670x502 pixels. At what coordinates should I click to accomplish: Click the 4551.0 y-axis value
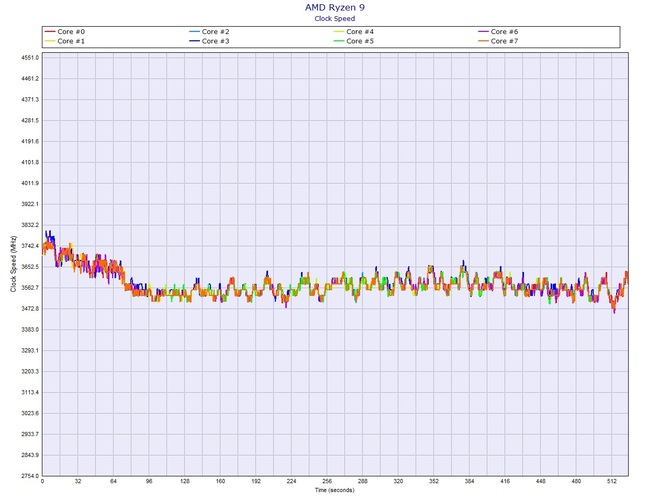click(x=30, y=58)
